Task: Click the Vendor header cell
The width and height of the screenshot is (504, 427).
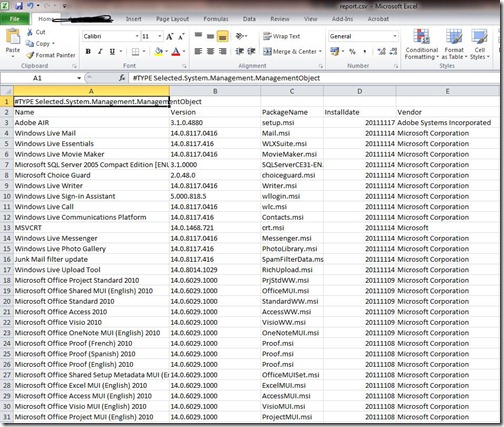Action: (447, 112)
